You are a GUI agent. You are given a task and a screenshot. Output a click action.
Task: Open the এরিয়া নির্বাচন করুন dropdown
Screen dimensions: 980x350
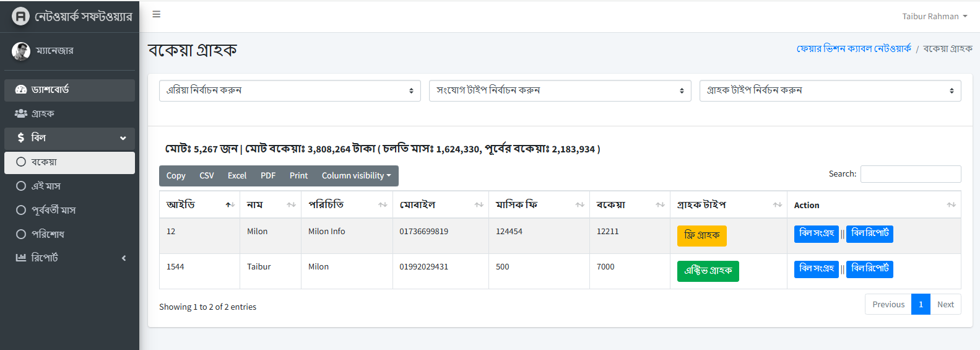click(290, 90)
